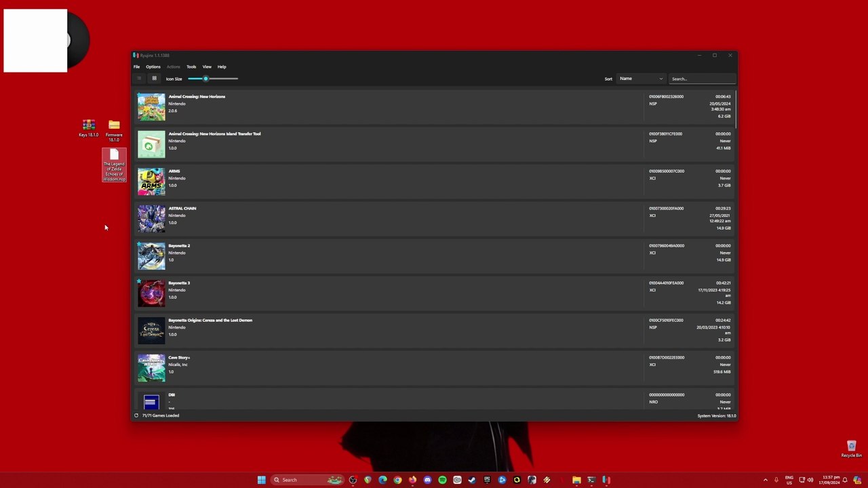Viewport: 868px width, 488px height.
Task: Click the 71/71 Games Loaded status text
Action: click(x=161, y=415)
